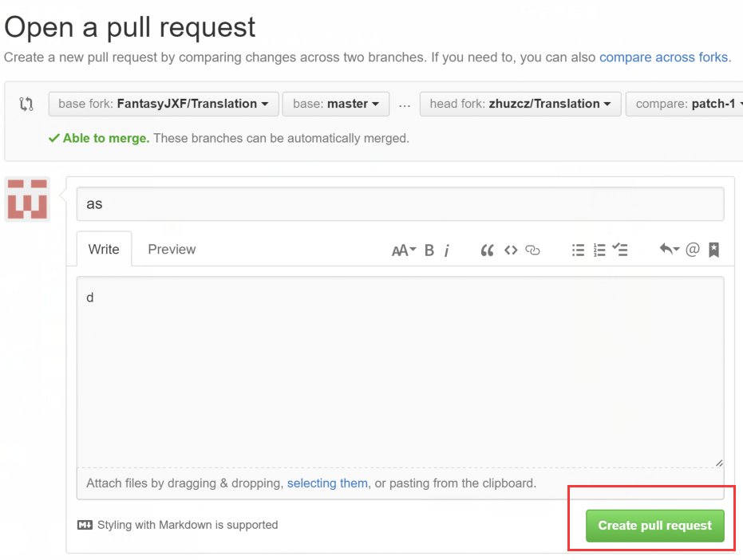Add a task list
The image size is (743, 560).
tap(620, 250)
